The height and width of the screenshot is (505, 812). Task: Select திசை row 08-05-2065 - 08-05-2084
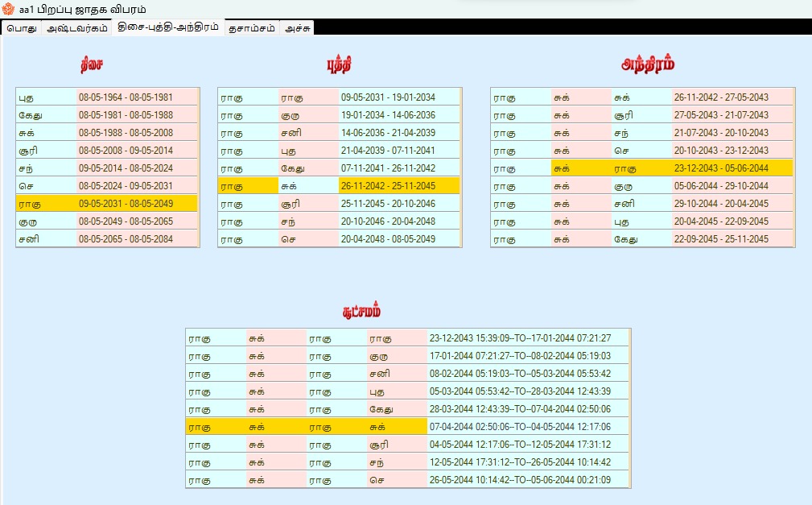coord(107,239)
